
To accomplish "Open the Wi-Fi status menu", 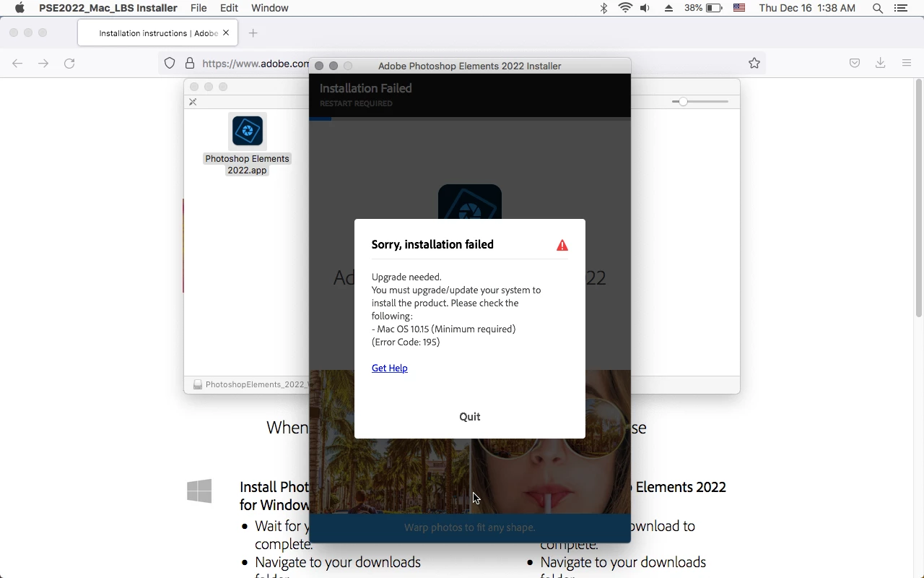I will (625, 8).
